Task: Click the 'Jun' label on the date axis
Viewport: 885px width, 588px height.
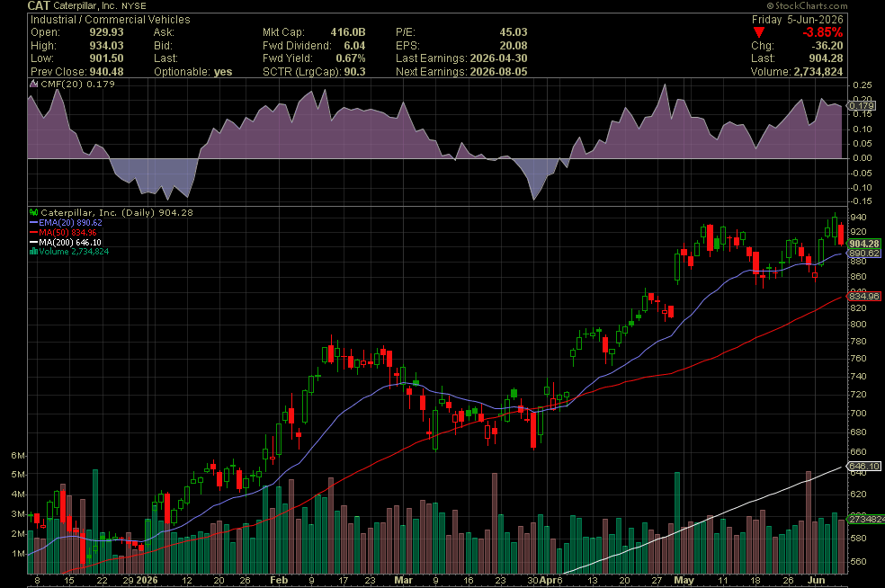Action: [x=816, y=580]
